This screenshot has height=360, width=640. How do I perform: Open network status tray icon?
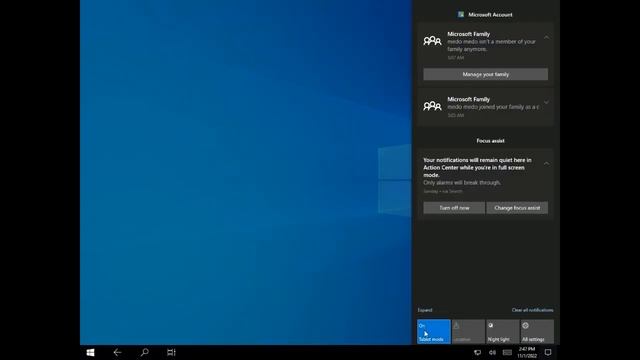point(477,353)
